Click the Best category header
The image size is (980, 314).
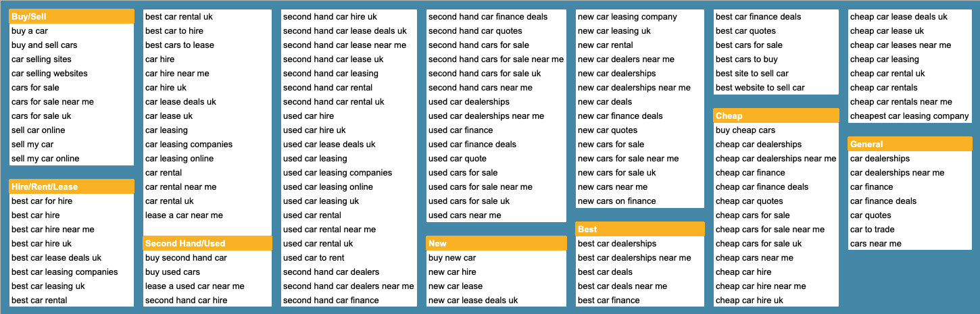[x=640, y=229]
